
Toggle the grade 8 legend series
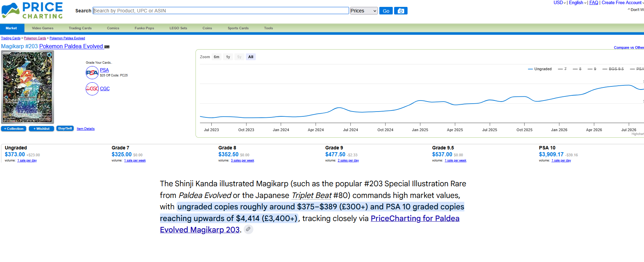point(577,69)
